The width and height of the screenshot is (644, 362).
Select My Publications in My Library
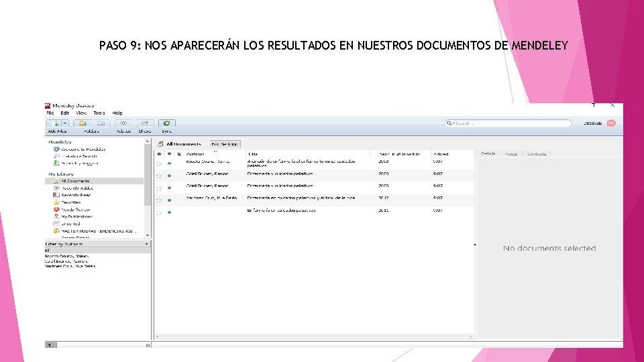point(72,217)
